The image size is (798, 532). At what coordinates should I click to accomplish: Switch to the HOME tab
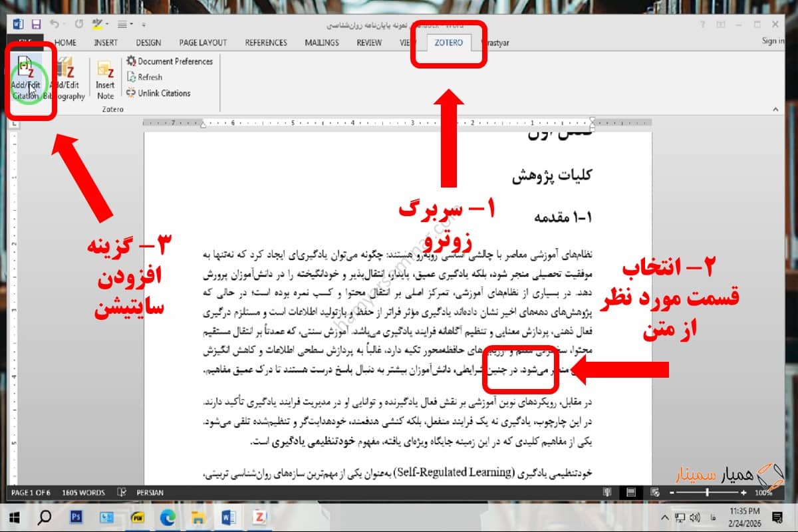(x=65, y=43)
